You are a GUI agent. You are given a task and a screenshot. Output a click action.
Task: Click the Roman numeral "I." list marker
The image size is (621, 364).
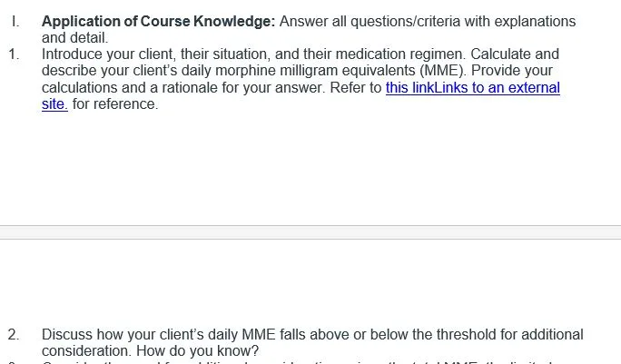15,22
